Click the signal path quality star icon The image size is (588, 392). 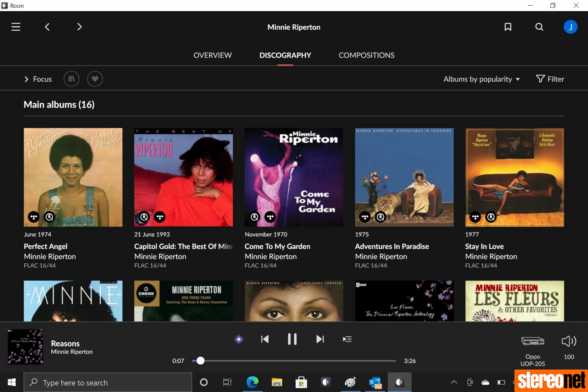coord(239,339)
